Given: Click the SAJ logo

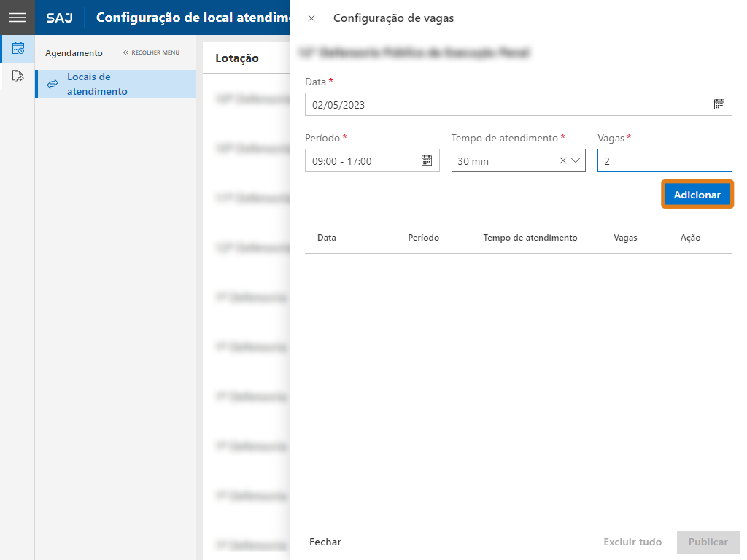Looking at the screenshot, I should tap(60, 17).
